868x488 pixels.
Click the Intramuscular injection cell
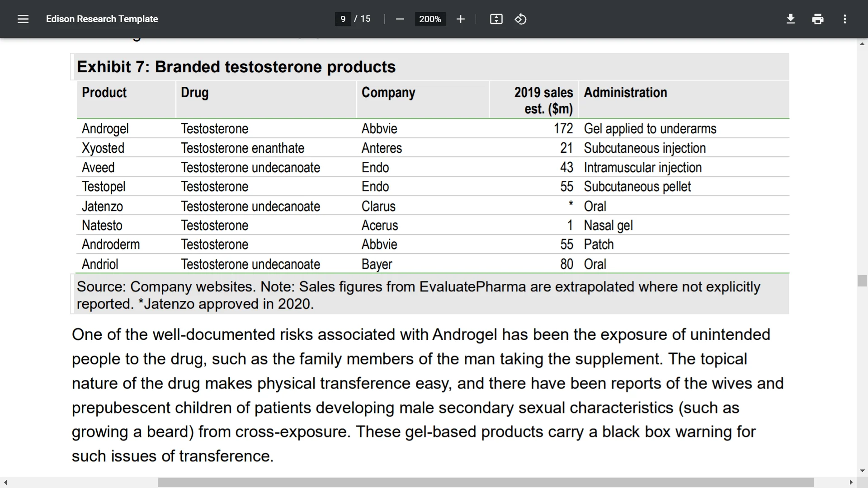pyautogui.click(x=642, y=168)
